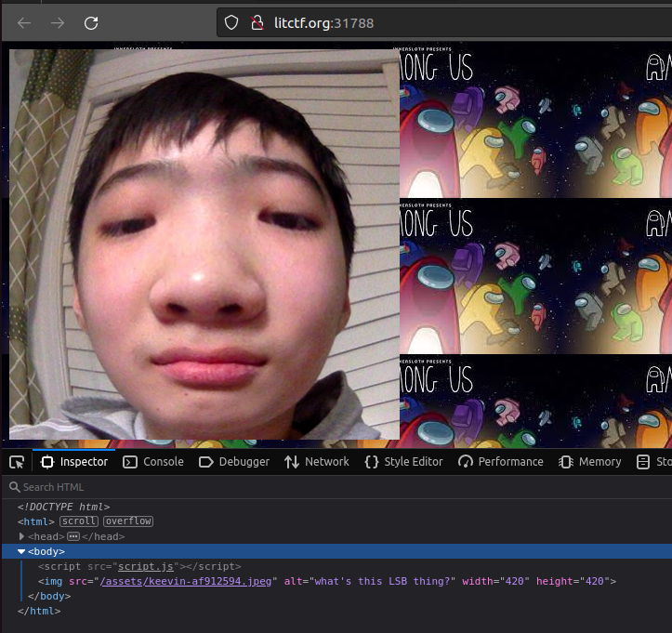
Task: Open the Console panel
Action: click(153, 462)
